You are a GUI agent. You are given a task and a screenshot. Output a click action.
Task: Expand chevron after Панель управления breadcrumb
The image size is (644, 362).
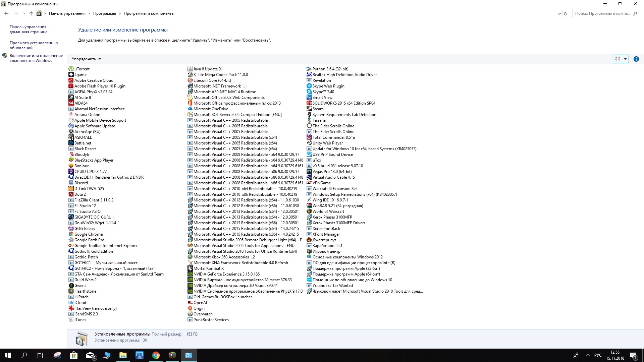coord(90,13)
